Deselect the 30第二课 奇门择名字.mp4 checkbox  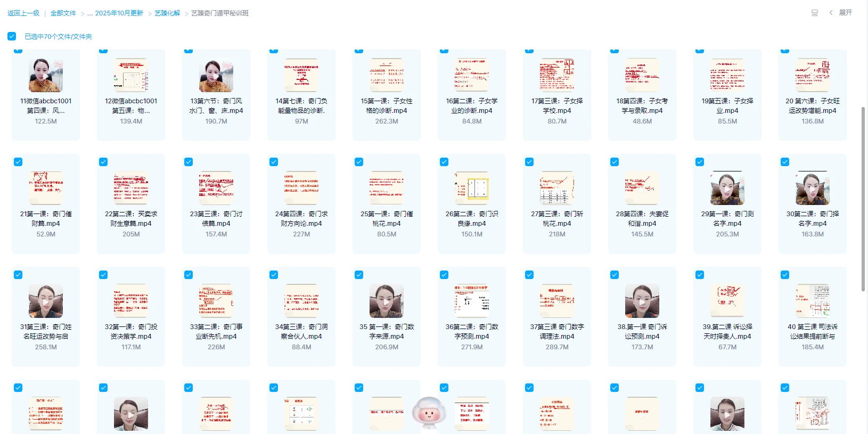coord(785,162)
